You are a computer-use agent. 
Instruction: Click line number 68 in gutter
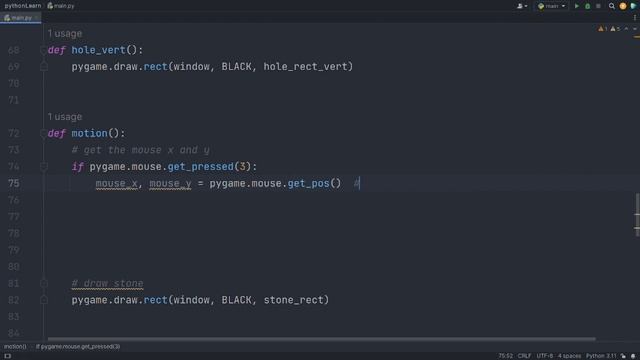(x=13, y=50)
